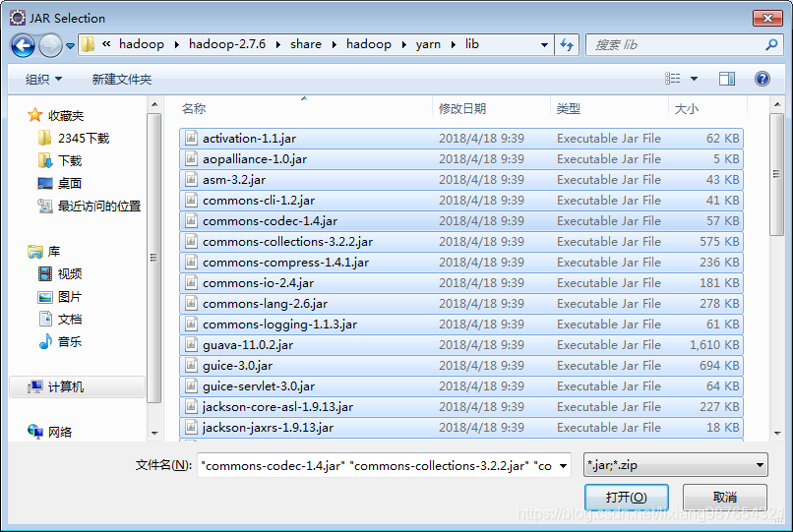Click the asm-3.2.jar file icon
The image size is (793, 532).
191,180
